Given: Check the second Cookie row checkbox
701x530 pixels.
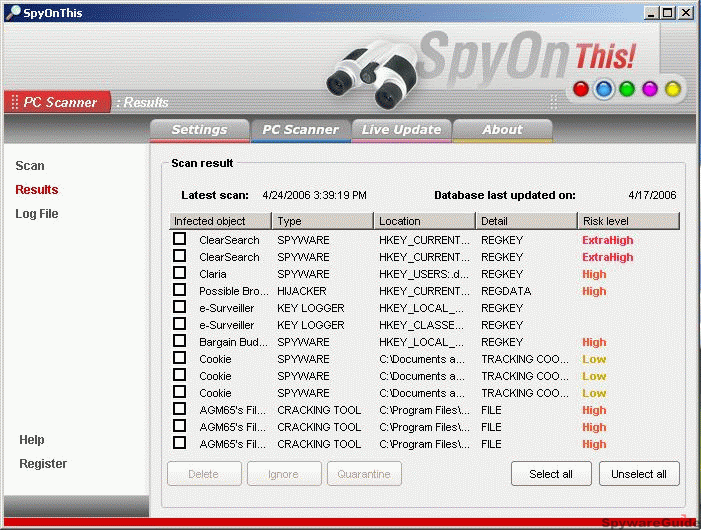Looking at the screenshot, I should click(180, 374).
